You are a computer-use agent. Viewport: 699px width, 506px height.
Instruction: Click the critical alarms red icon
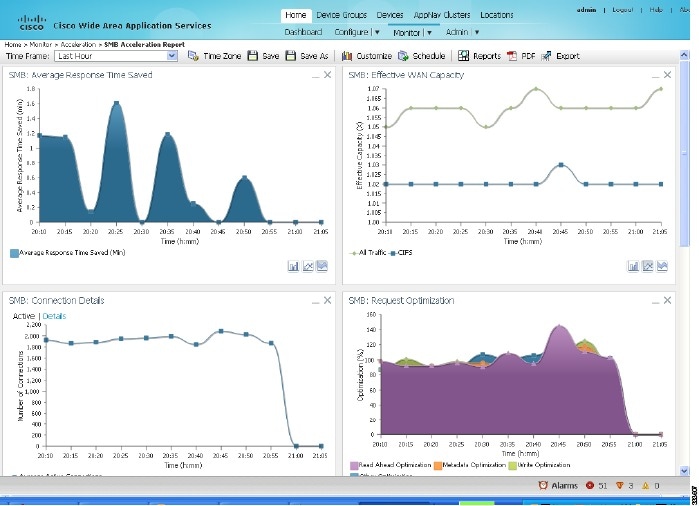(x=590, y=485)
